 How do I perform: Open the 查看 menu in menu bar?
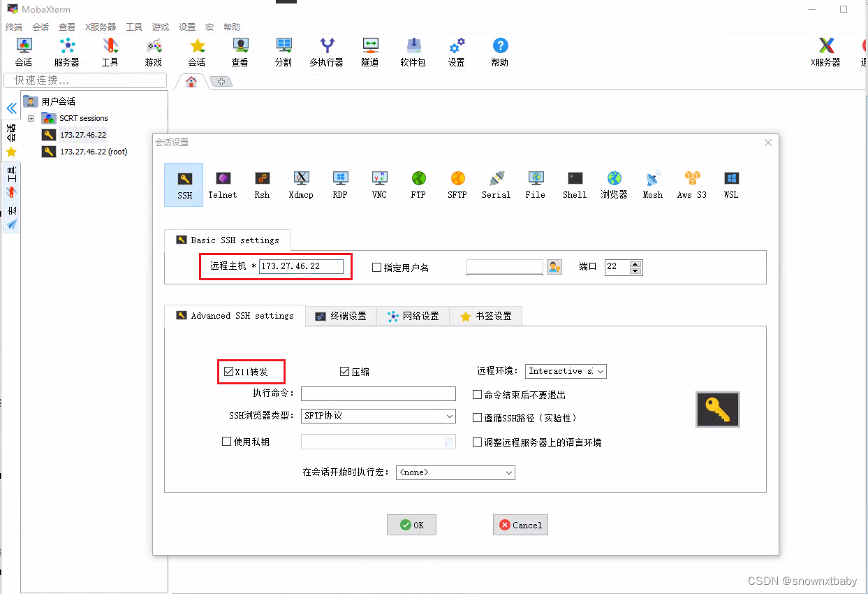(67, 27)
